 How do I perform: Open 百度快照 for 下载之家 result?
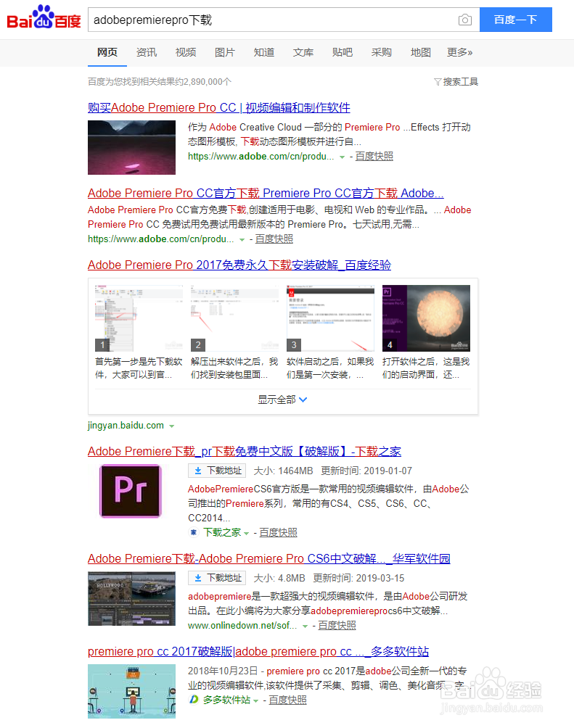pos(279,532)
